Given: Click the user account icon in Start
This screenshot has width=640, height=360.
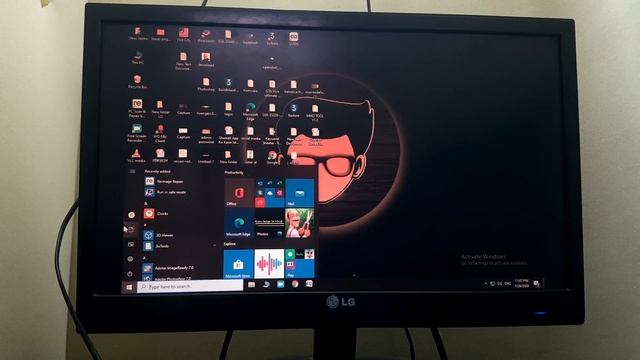Looking at the screenshot, I should [131, 215].
